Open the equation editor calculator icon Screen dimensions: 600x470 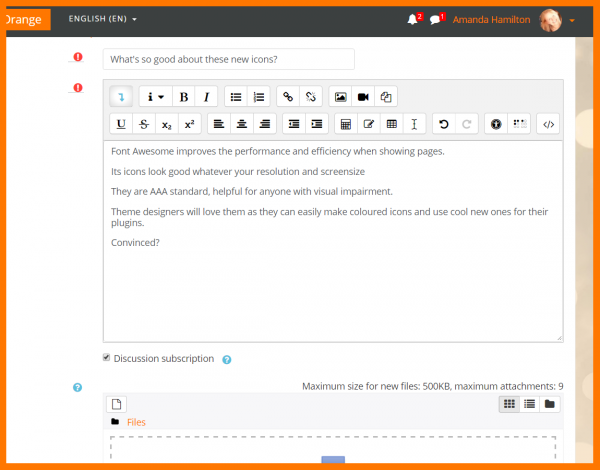pyautogui.click(x=345, y=124)
